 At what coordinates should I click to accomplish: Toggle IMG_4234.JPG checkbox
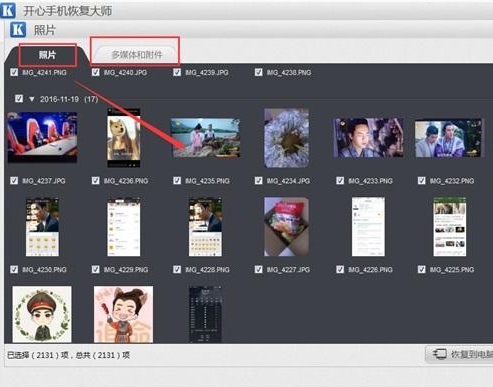coord(259,180)
